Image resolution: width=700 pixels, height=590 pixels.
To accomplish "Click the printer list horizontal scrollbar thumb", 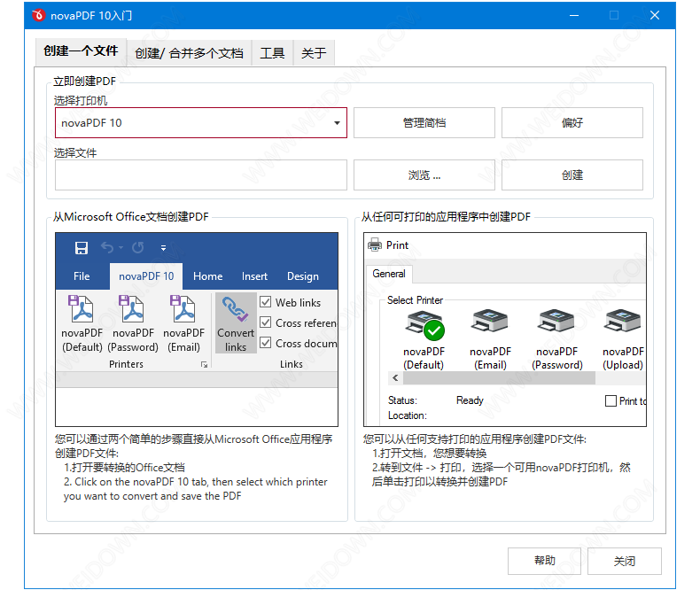I will click(499, 378).
